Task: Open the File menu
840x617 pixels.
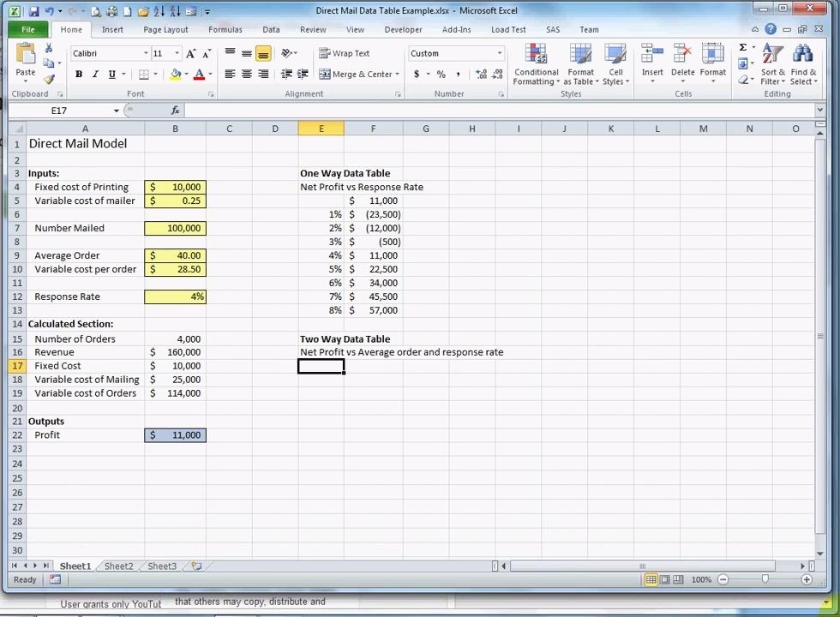Action: [27, 29]
